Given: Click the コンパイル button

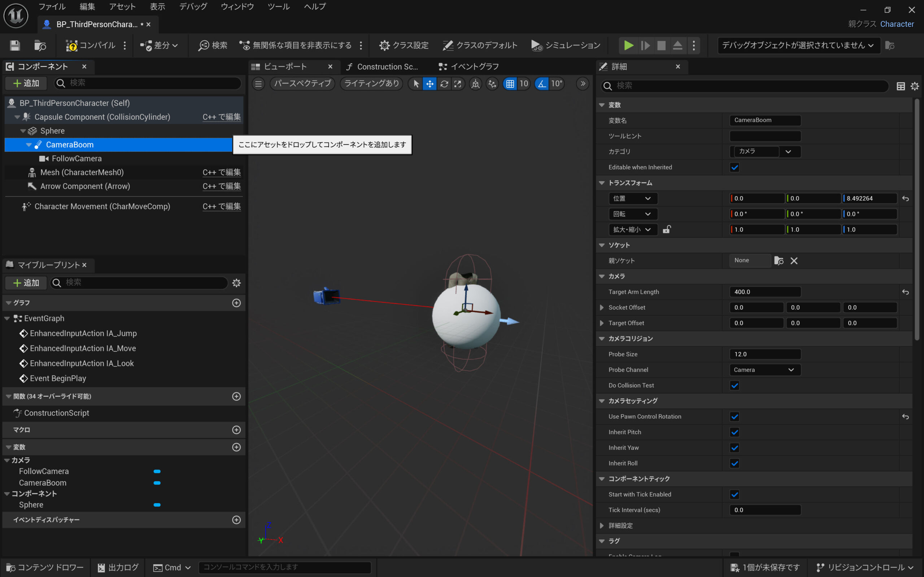Looking at the screenshot, I should (x=91, y=45).
